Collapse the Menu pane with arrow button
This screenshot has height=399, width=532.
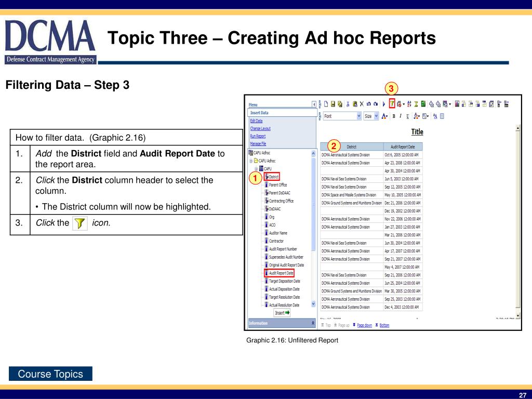[314, 104]
